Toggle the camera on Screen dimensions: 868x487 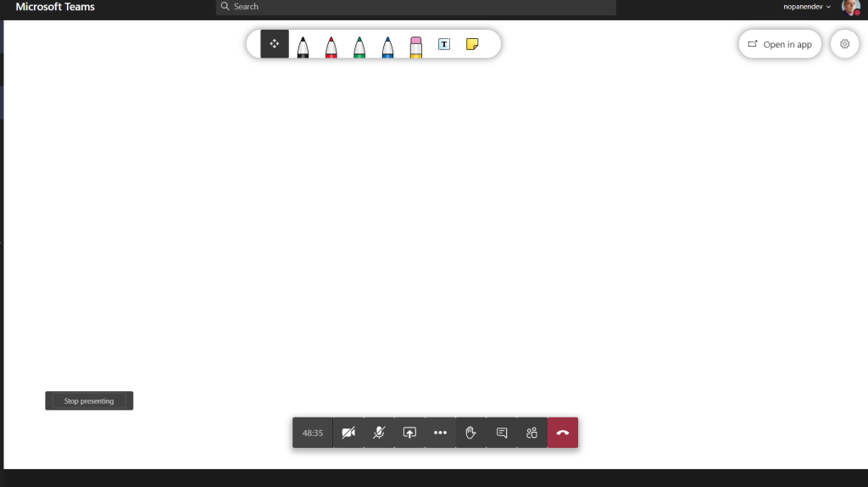[348, 433]
